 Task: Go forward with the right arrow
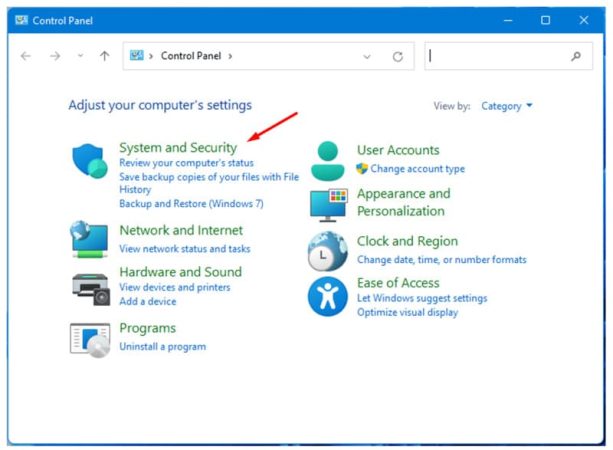[55, 56]
